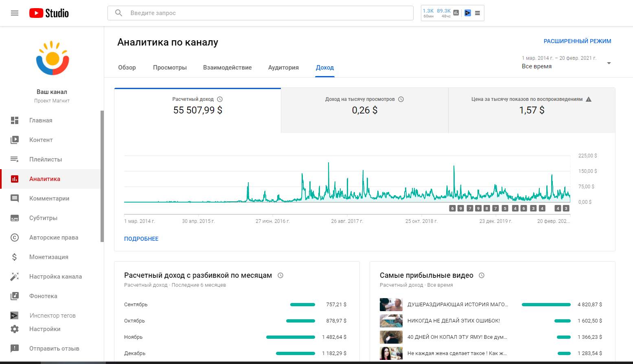
Task: Open the hamburger navigation menu
Action: tap(15, 13)
